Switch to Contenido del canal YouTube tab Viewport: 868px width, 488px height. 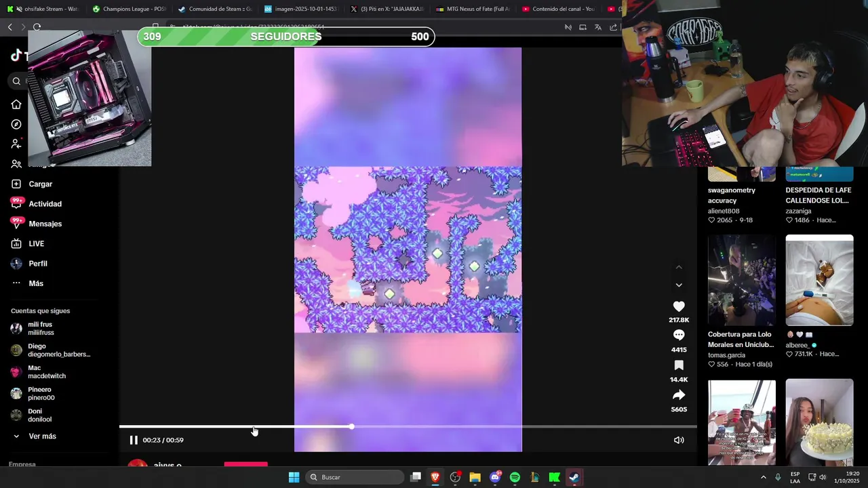[558, 9]
